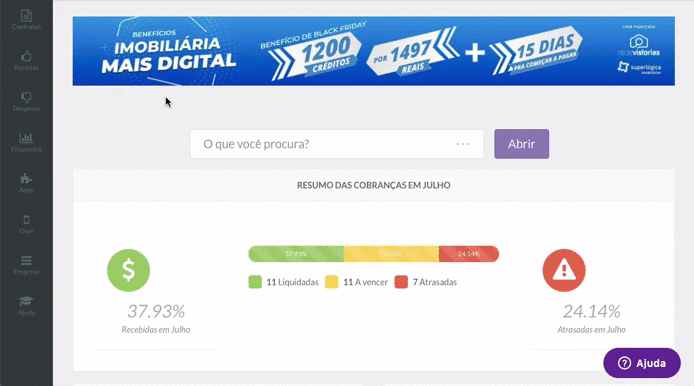The width and height of the screenshot is (694, 386).
Task: Open the purple Ajuda help button
Action: [642, 363]
